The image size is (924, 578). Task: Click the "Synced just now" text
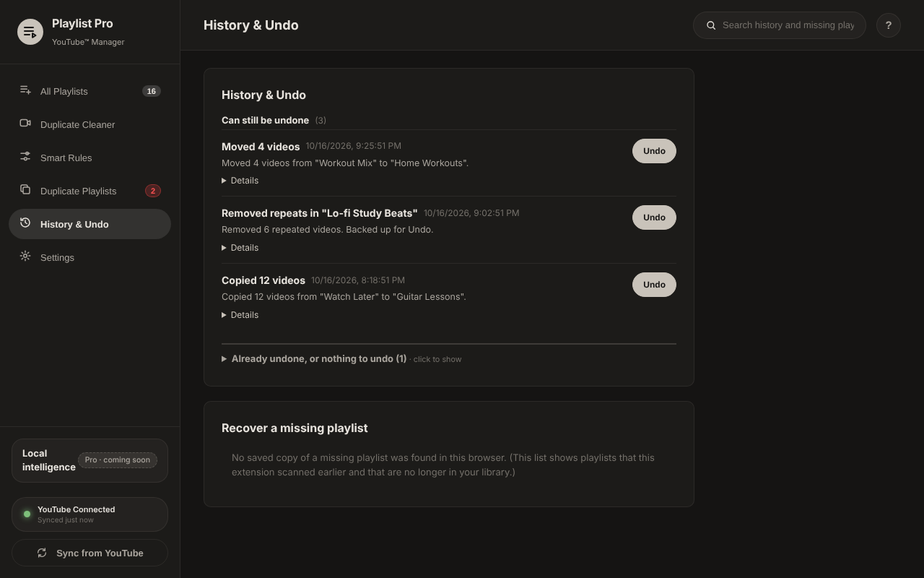[66, 520]
